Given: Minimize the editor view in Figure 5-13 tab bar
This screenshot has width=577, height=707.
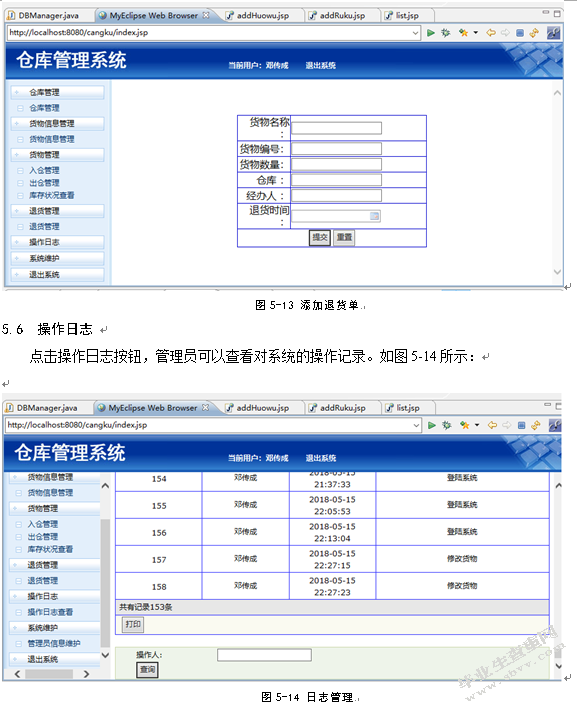Looking at the screenshot, I should tap(545, 12).
